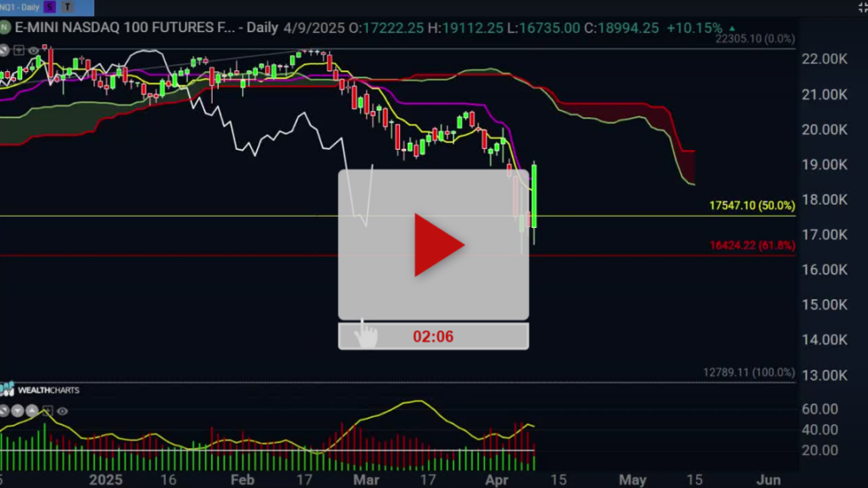Click the Daily timeframe label

point(263,28)
